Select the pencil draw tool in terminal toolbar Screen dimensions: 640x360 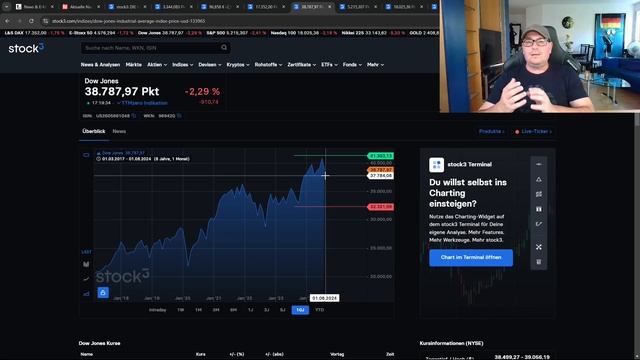[539, 224]
